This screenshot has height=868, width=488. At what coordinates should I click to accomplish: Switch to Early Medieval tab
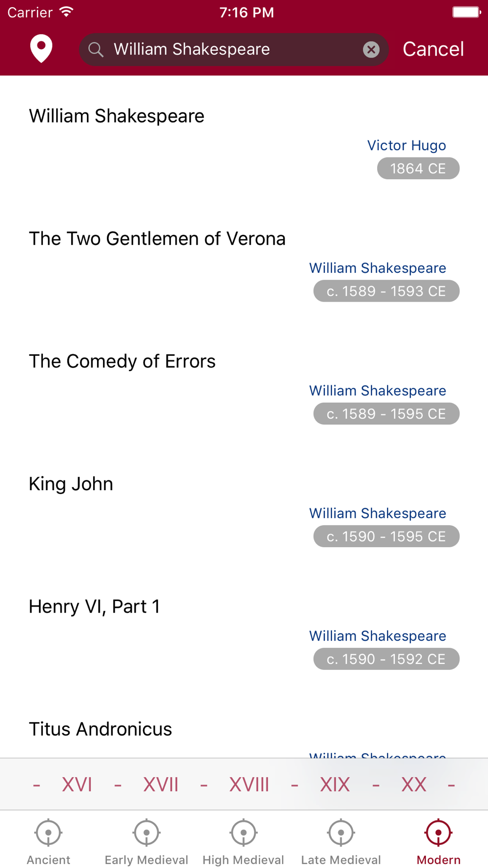click(146, 841)
